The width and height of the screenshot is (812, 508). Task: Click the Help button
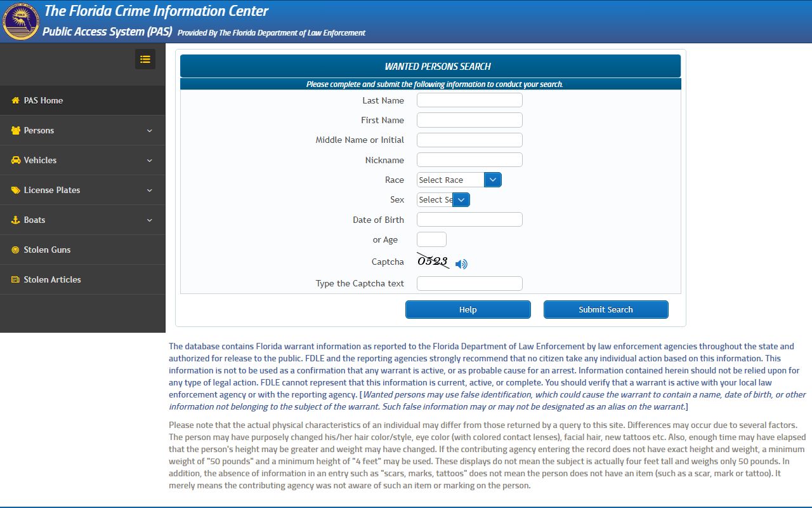click(468, 309)
